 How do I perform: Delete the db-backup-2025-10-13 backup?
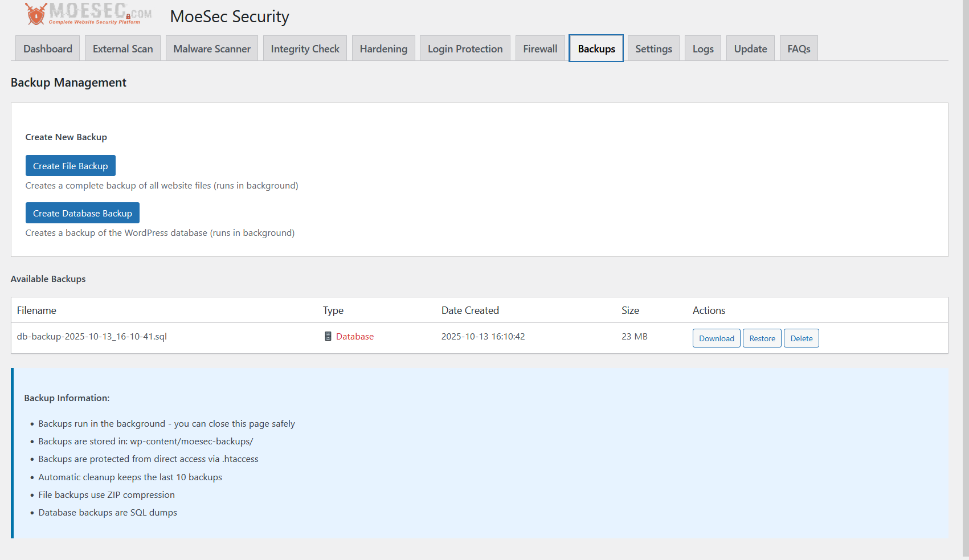point(802,338)
